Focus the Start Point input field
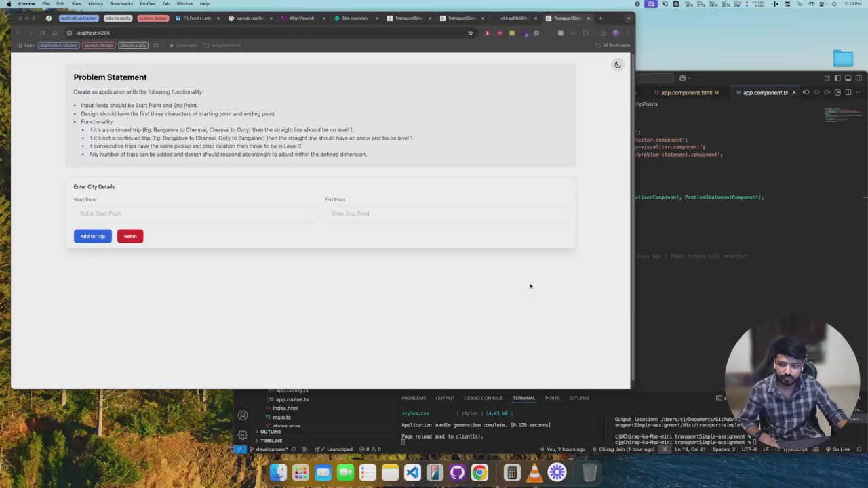Screen dimensions: 868x488 [195, 213]
